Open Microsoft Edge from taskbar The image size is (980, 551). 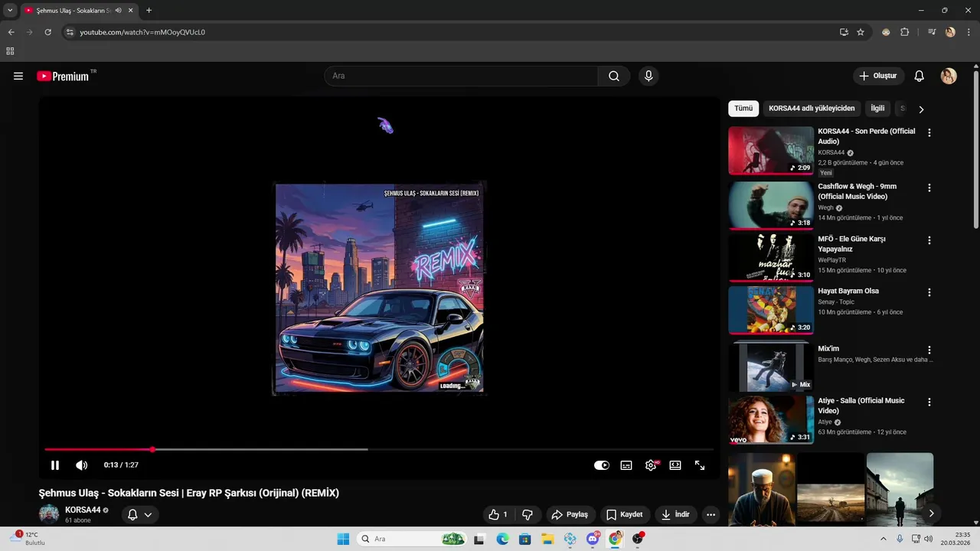click(x=502, y=539)
